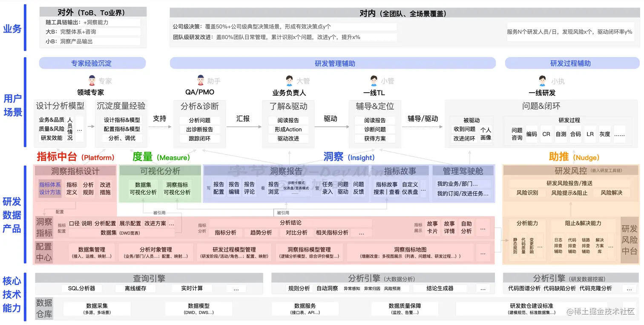Click the 研发过程模型管理 box
644x325 pixels.
tap(234, 252)
